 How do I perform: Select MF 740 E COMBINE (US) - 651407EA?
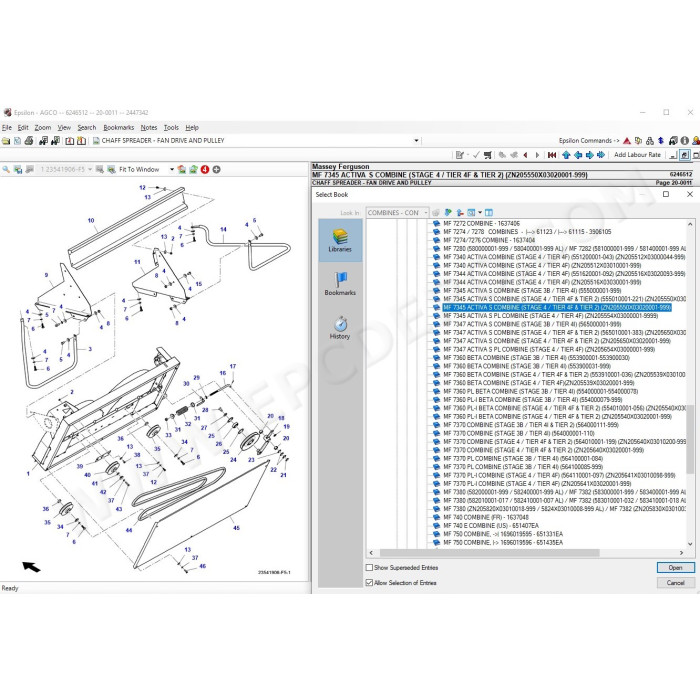[x=491, y=526]
